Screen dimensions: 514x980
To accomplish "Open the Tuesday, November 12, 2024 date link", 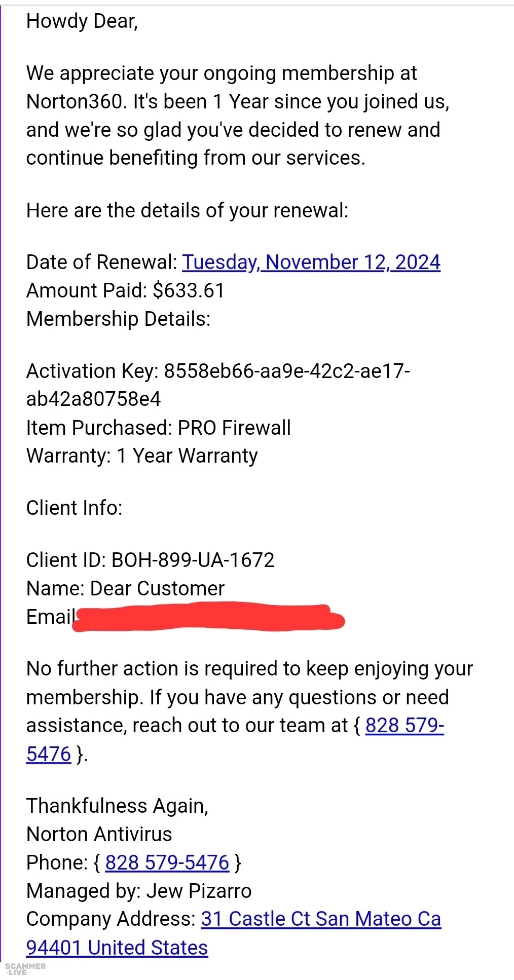I will click(x=311, y=262).
